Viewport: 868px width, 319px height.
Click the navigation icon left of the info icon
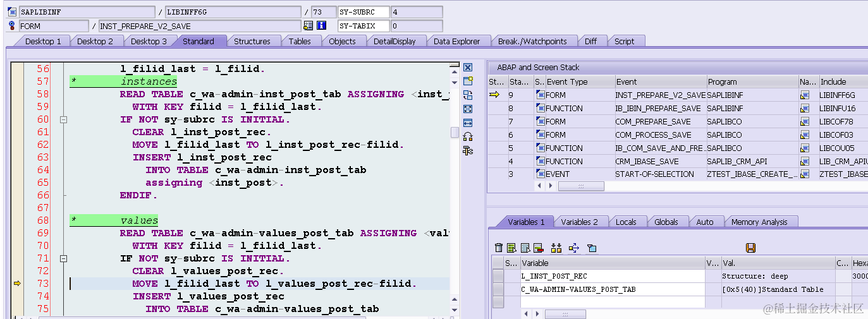coord(309,26)
